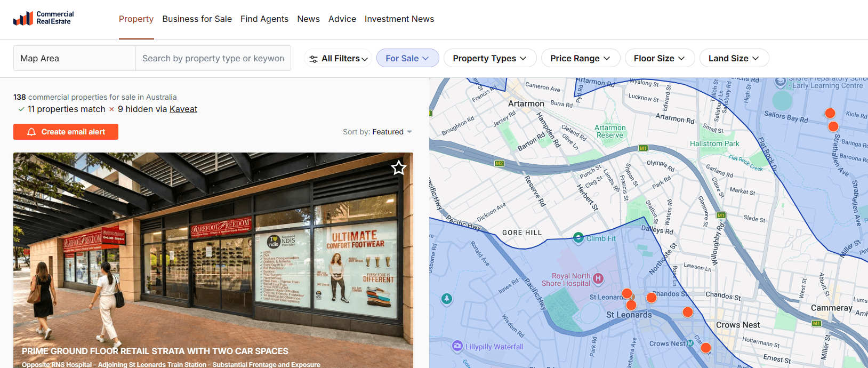The image size is (868, 368).
Task: Select the orange pin on Strathallen Ave
Action: 833,126
